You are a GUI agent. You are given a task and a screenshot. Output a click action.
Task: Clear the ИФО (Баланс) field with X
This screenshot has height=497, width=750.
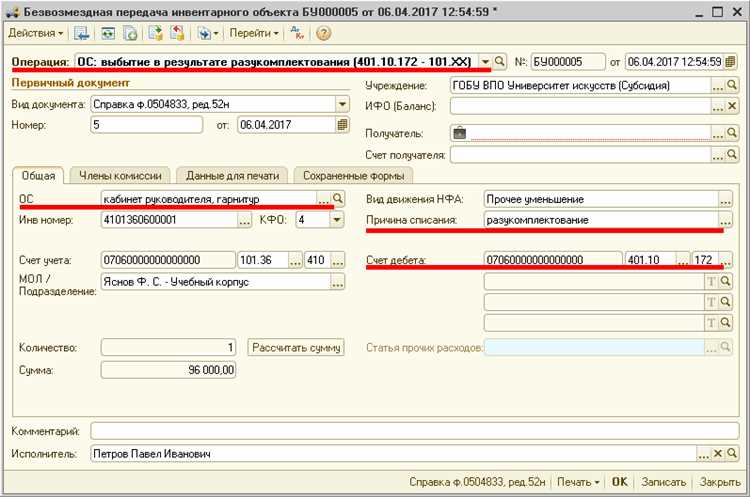pyautogui.click(x=732, y=106)
